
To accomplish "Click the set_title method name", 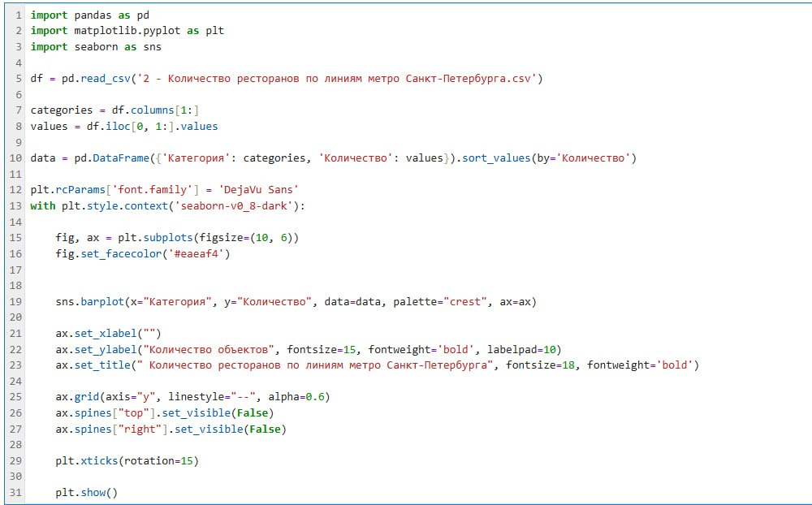I will pyautogui.click(x=102, y=365).
